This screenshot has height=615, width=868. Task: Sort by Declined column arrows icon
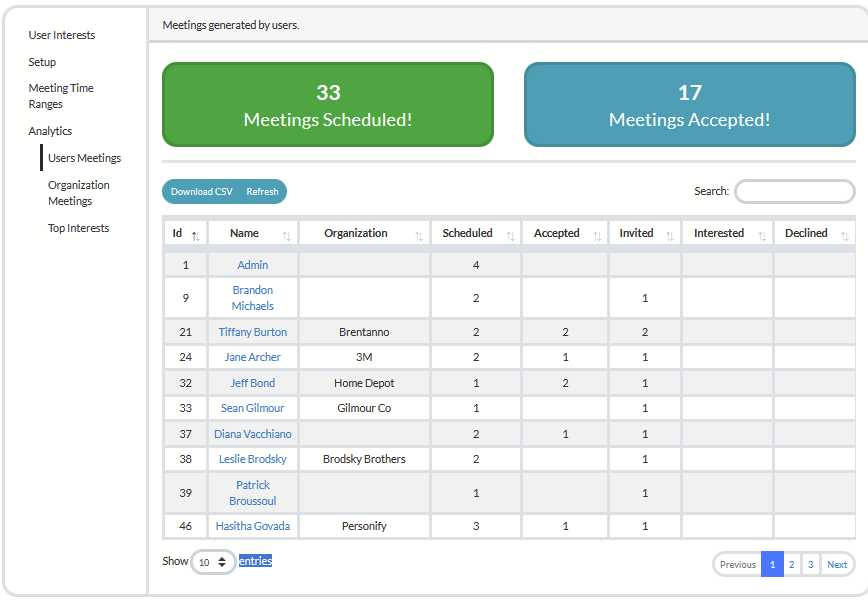tap(845, 236)
